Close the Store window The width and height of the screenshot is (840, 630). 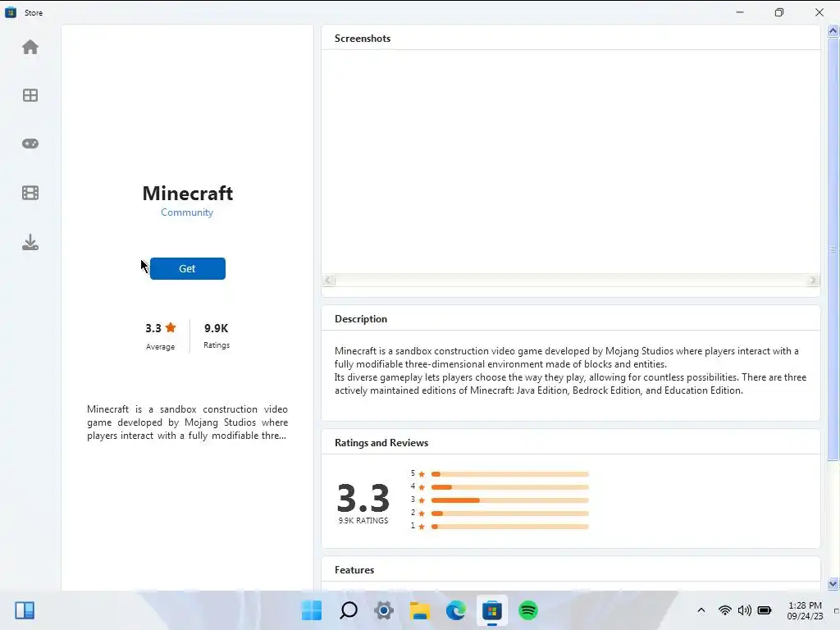coord(819,11)
